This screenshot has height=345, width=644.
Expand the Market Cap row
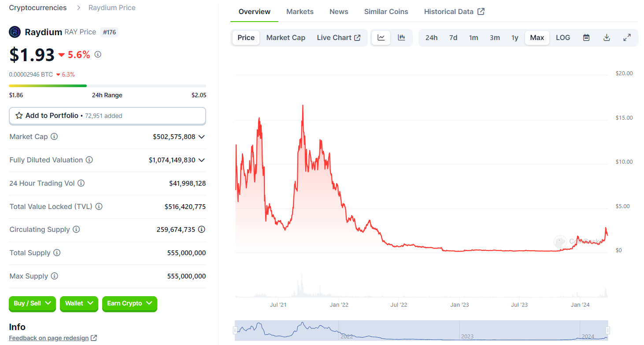click(202, 136)
